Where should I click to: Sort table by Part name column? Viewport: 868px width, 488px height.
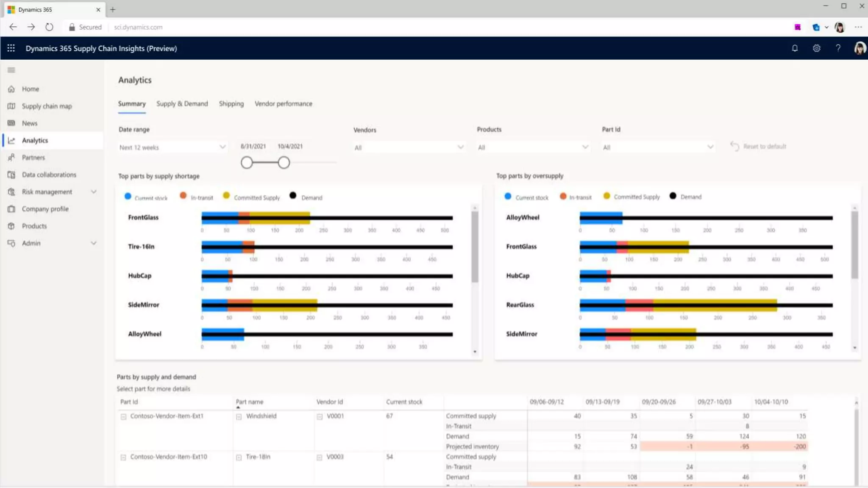(249, 402)
